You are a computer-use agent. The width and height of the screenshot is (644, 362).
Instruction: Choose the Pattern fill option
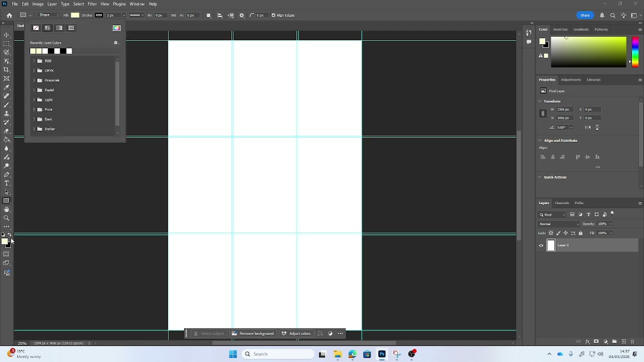71,28
